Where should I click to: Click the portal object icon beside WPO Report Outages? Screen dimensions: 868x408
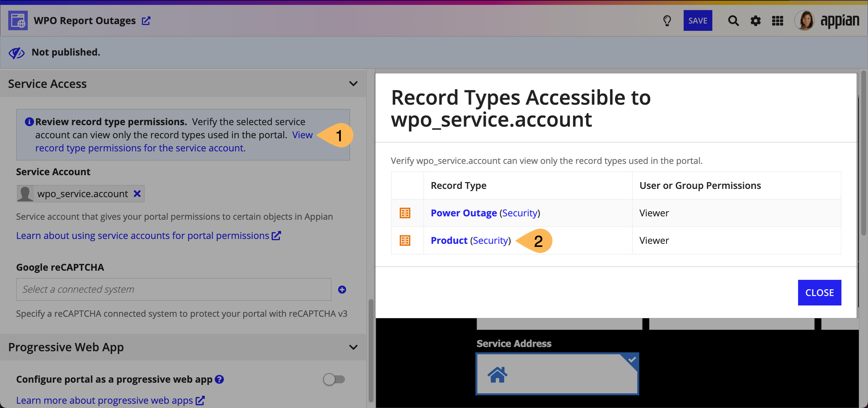click(18, 20)
